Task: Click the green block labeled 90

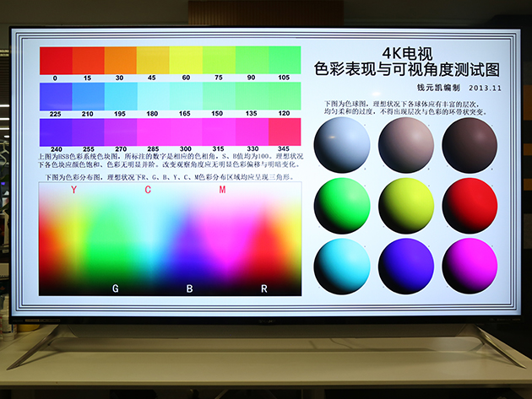Action: [252, 61]
